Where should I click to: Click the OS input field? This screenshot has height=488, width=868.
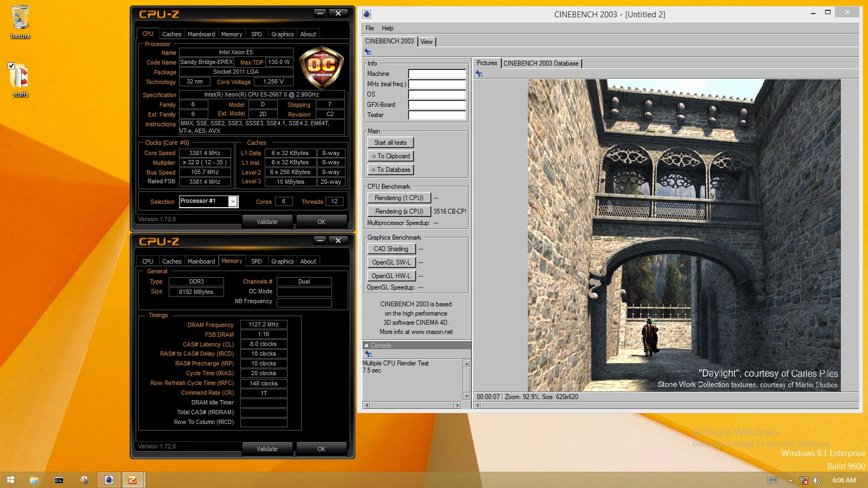click(437, 94)
